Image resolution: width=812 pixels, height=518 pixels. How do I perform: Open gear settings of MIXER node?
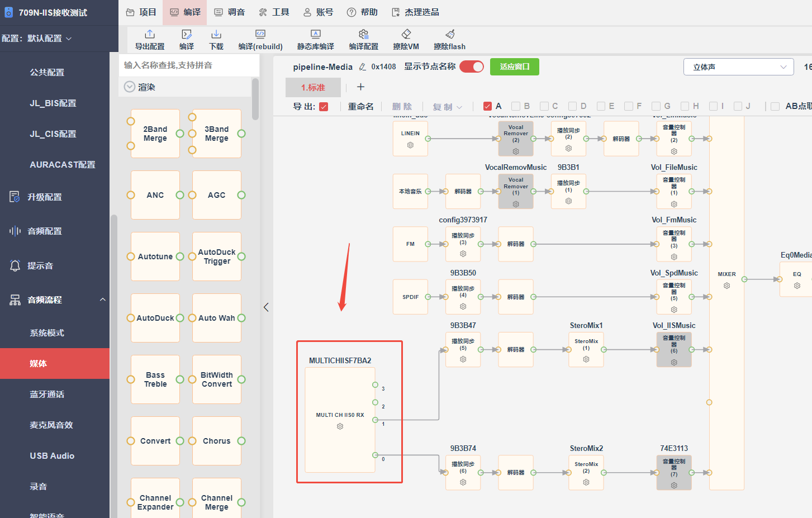(x=726, y=286)
